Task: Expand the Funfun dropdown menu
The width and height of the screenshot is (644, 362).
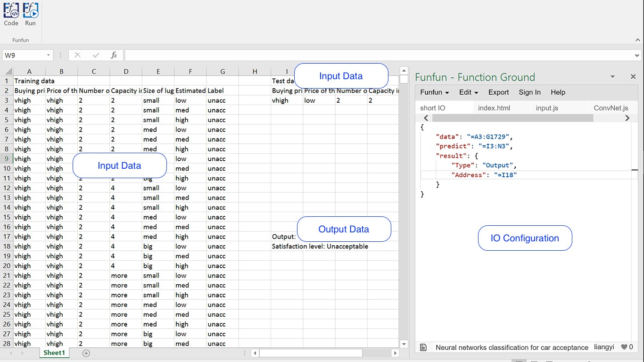Action: pyautogui.click(x=434, y=92)
